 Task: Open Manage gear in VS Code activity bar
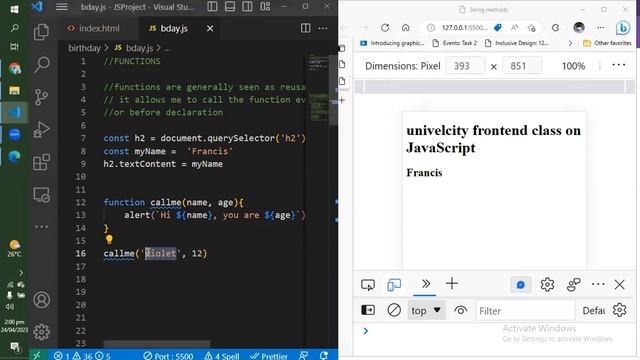pyautogui.click(x=41, y=332)
